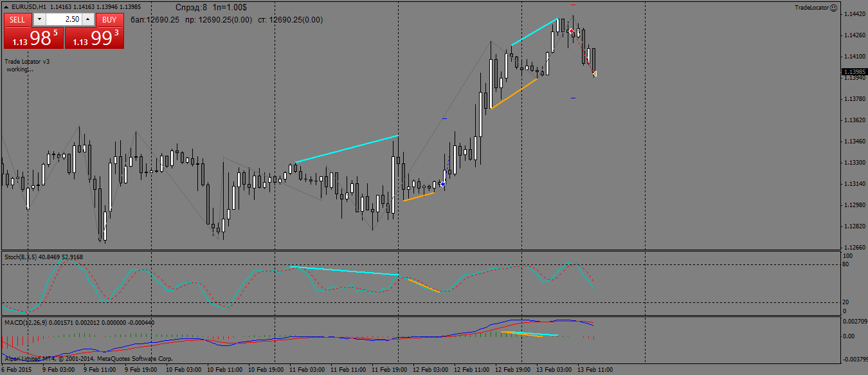
Task: Click the 1.14420 price scale label
Action: (x=854, y=14)
